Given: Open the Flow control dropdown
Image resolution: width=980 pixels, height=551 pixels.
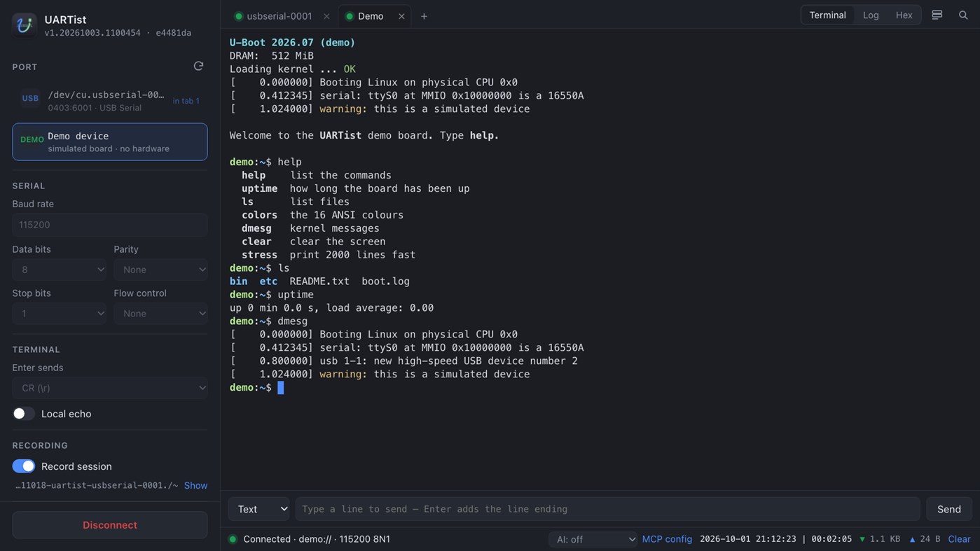Looking at the screenshot, I should [160, 313].
